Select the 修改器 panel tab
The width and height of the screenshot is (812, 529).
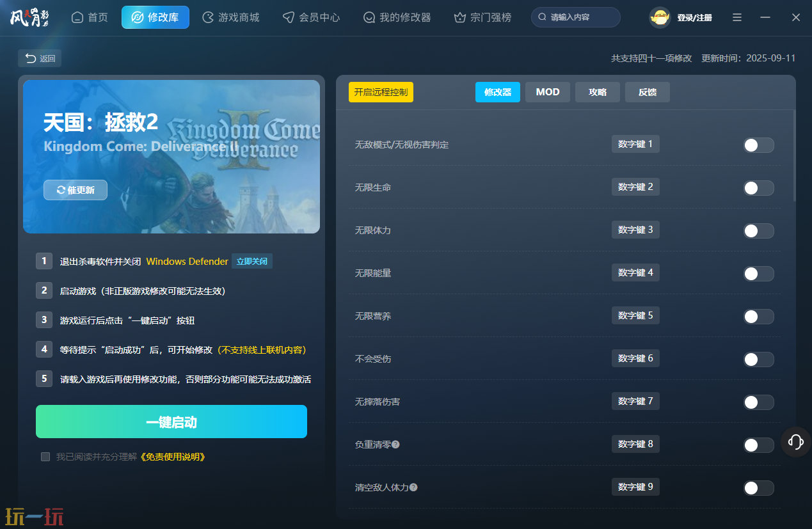tap(498, 92)
